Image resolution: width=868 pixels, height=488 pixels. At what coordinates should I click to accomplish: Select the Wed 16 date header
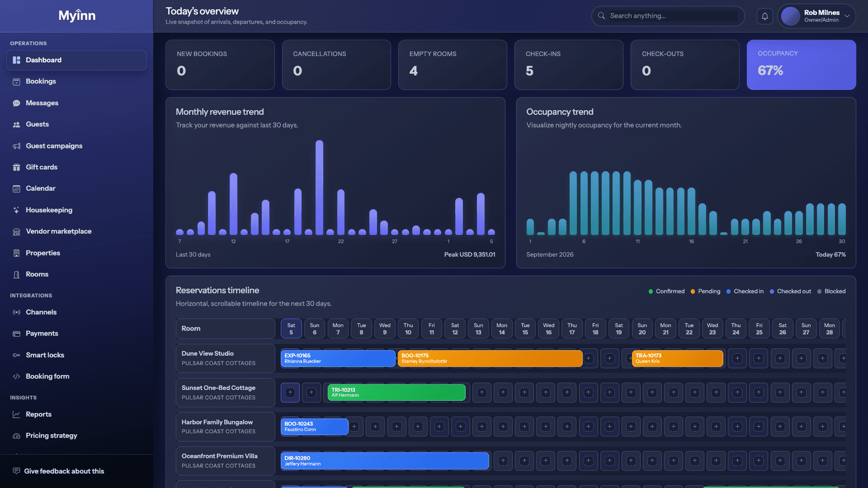click(x=548, y=329)
